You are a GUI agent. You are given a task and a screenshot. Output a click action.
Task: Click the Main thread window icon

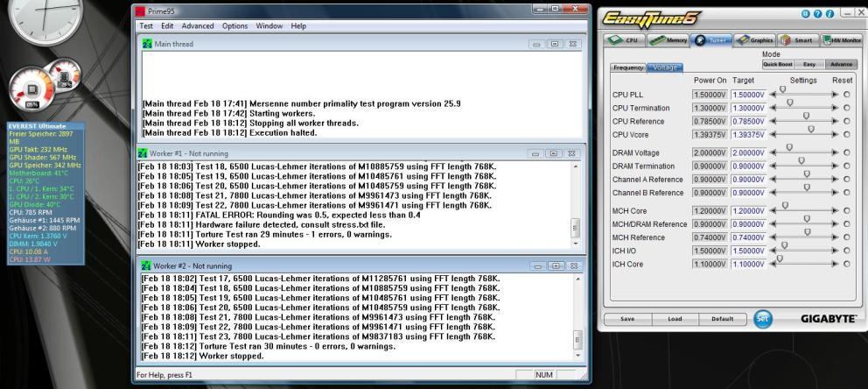(147, 44)
